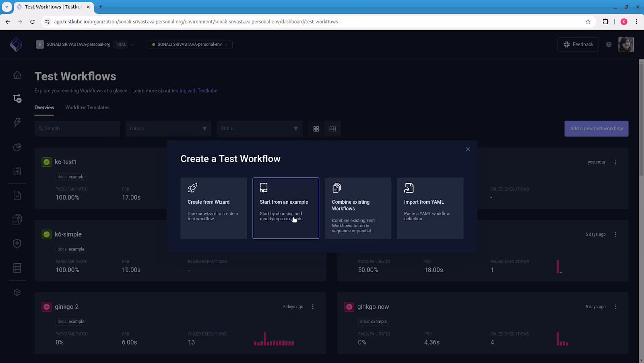Open the Status filter dropdown
This screenshot has height=363, width=644.
click(x=260, y=129)
